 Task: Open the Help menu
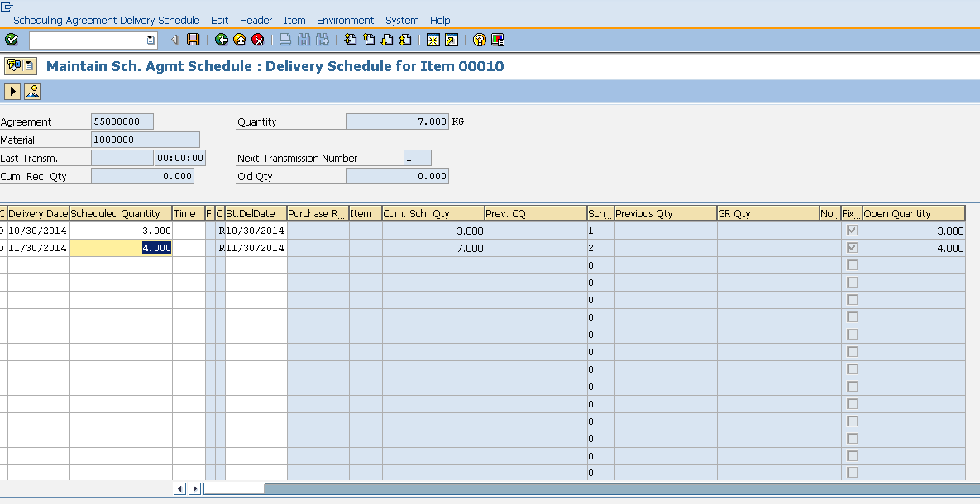point(440,21)
